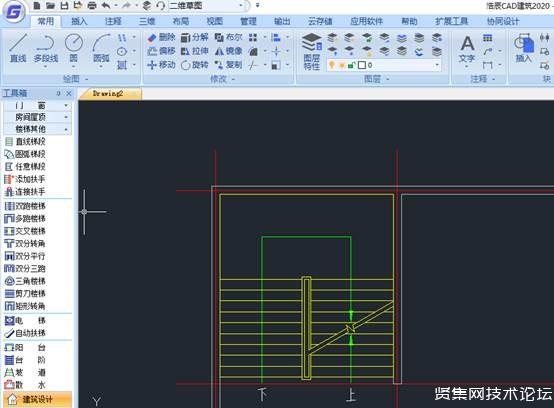Click the 删除 erase tool
This screenshot has height=408, width=554.
point(161,37)
